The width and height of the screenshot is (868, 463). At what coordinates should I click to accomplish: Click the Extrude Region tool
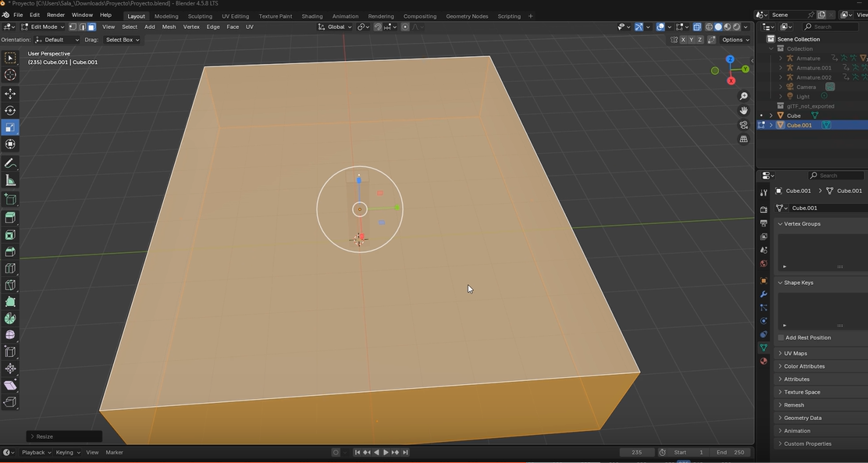(10, 218)
